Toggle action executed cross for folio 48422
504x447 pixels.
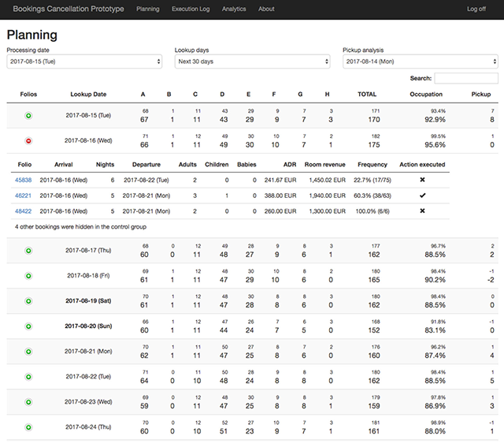(422, 211)
